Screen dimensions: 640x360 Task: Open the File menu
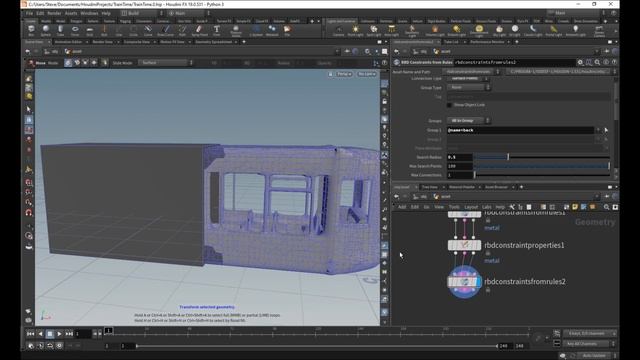pyautogui.click(x=29, y=13)
